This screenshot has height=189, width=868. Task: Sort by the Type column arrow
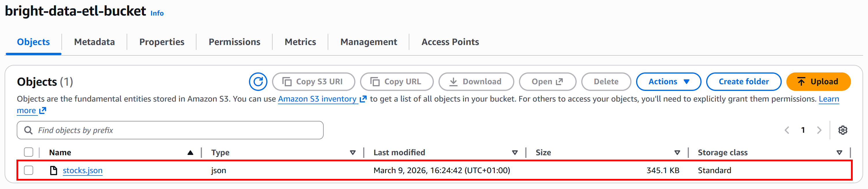(x=353, y=153)
